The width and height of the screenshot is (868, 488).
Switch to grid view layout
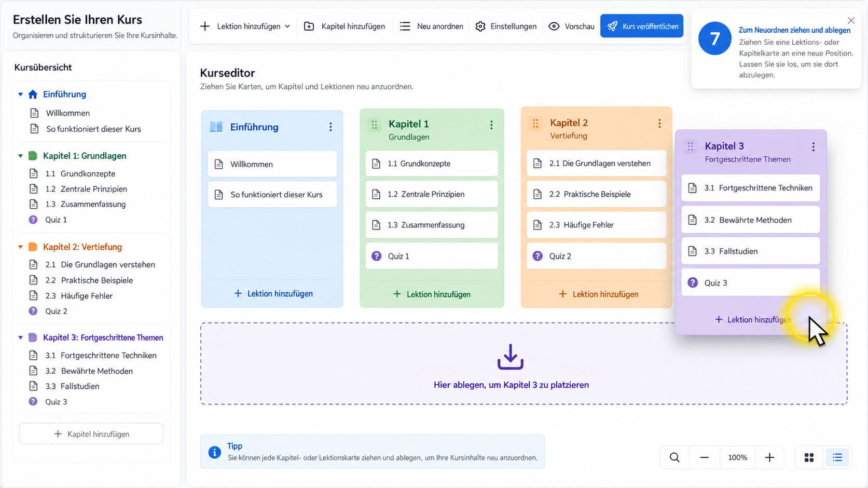coord(809,457)
